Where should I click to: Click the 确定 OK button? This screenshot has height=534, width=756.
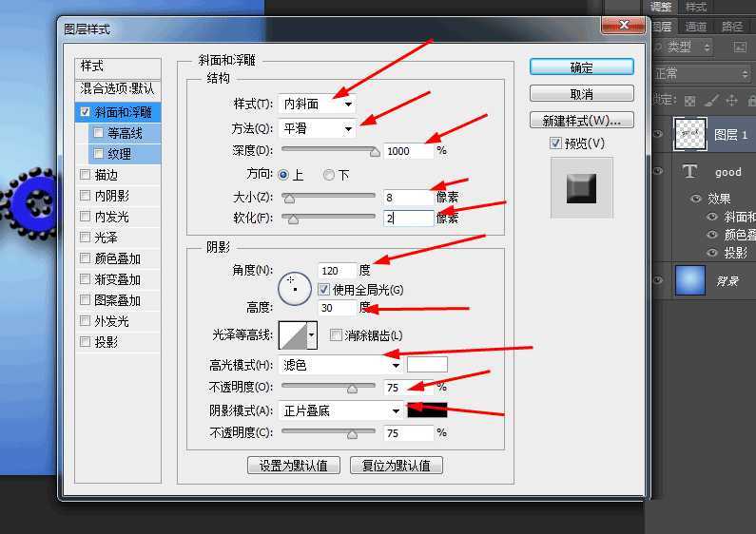click(581, 67)
